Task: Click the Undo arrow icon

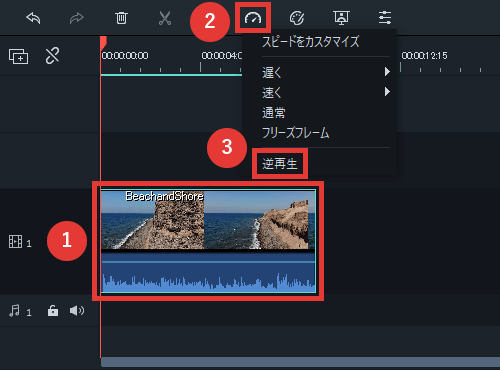Action: pyautogui.click(x=33, y=18)
